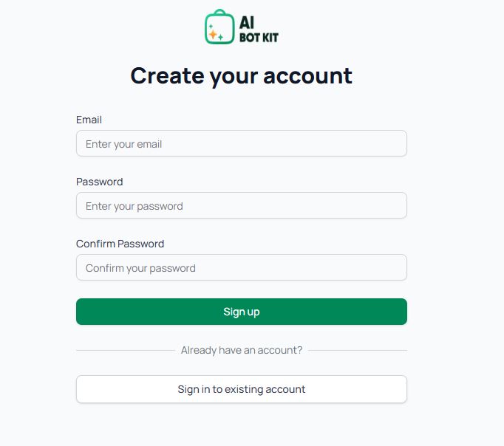Click the bag handle of the logo
The width and height of the screenshot is (504, 446).
pos(220,12)
